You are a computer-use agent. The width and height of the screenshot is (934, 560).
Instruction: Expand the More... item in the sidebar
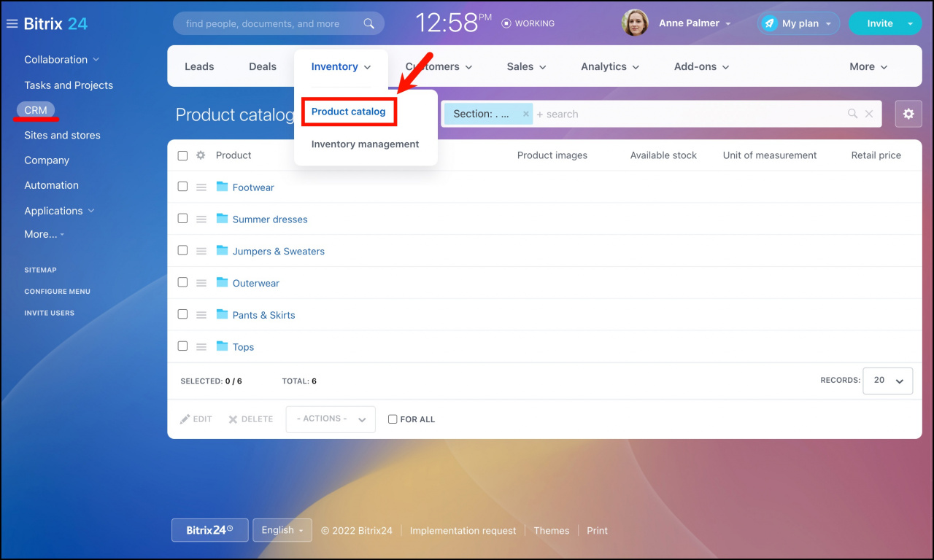[x=45, y=234]
